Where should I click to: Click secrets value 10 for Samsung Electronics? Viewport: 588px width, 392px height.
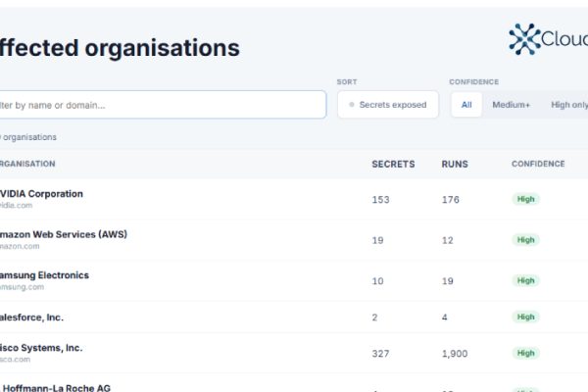[x=377, y=281]
